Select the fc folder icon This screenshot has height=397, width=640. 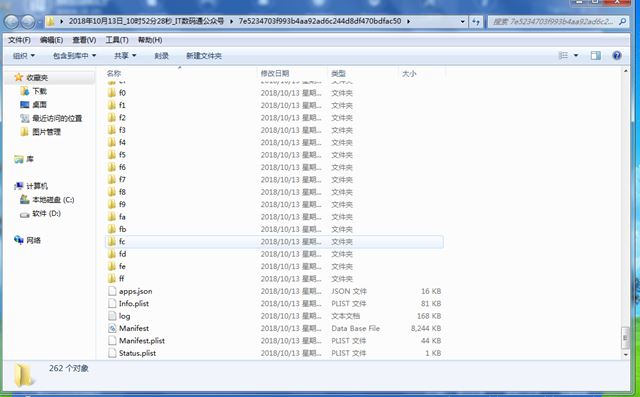(x=111, y=241)
